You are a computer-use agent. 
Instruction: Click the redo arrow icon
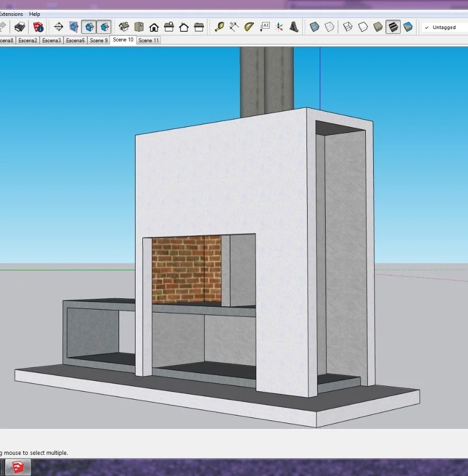[x=3, y=27]
